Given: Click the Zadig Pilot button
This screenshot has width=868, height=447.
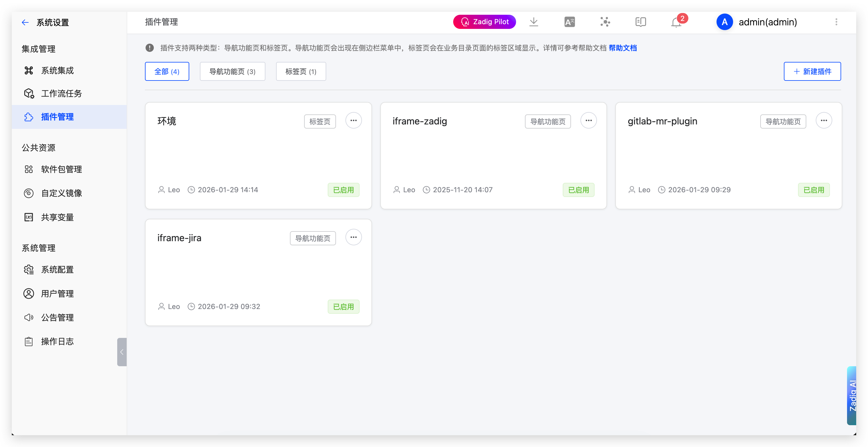Looking at the screenshot, I should point(484,22).
